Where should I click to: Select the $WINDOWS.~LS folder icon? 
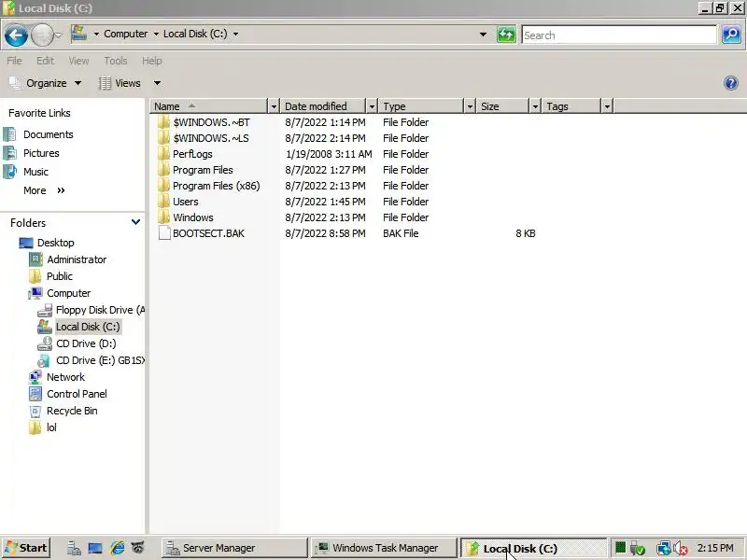click(164, 138)
